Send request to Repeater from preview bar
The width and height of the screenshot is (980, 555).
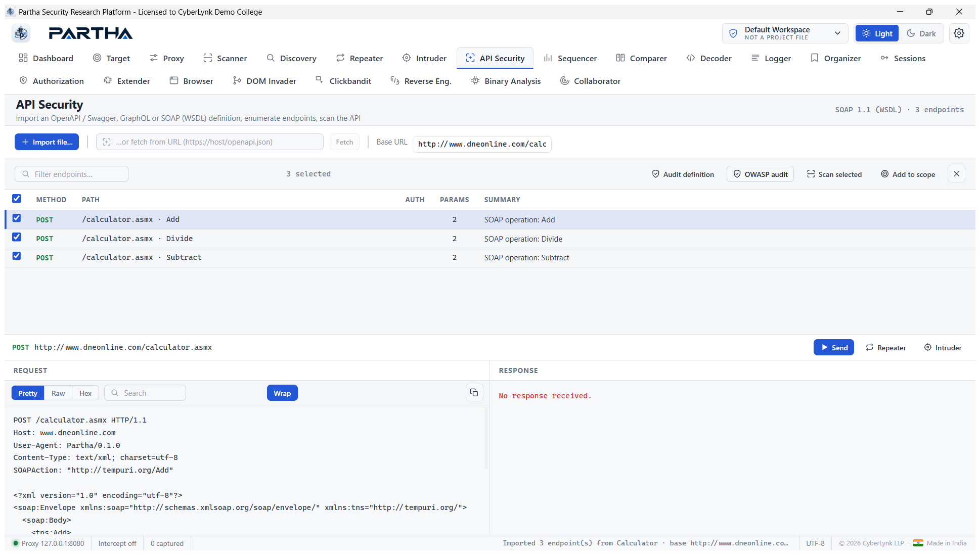pos(886,347)
